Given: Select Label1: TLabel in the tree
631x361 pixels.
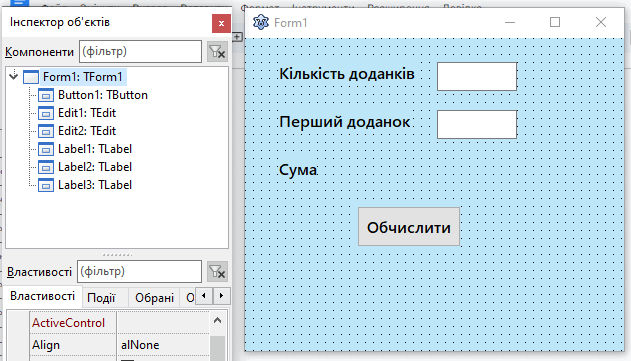Looking at the screenshot, I should coord(95,149).
